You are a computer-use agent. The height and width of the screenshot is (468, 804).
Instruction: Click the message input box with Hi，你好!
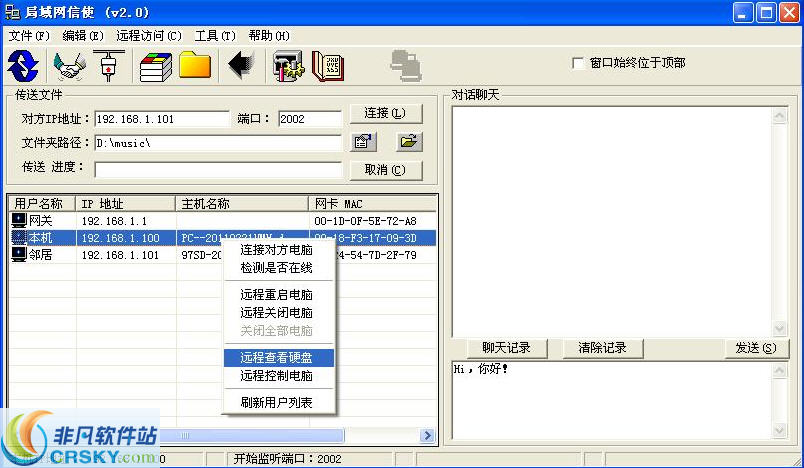click(612, 400)
